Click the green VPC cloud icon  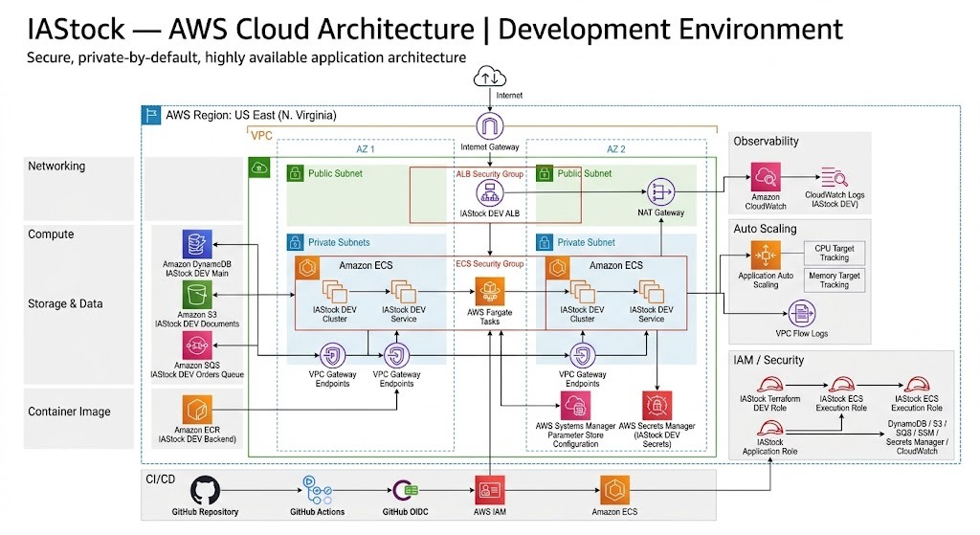pos(258,167)
